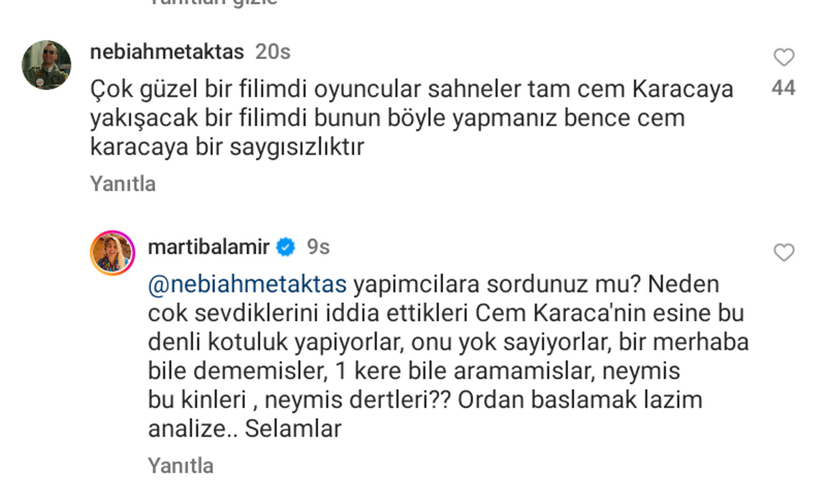Click "Ordan baslamak lazim" in the reply
Image resolution: width=826 pixels, height=504 pixels.
coord(580,399)
